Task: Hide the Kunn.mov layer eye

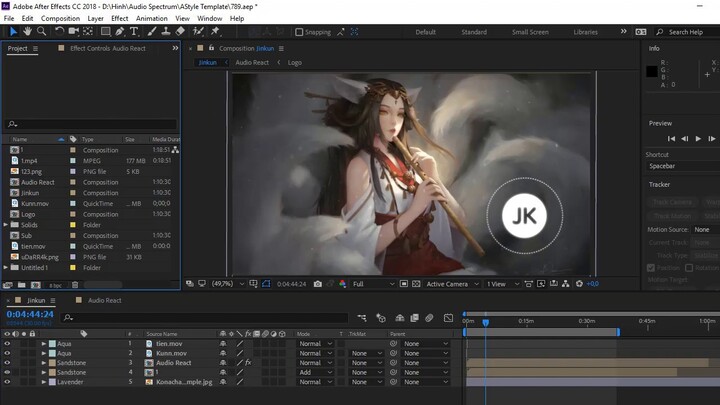Action: [x=7, y=353]
